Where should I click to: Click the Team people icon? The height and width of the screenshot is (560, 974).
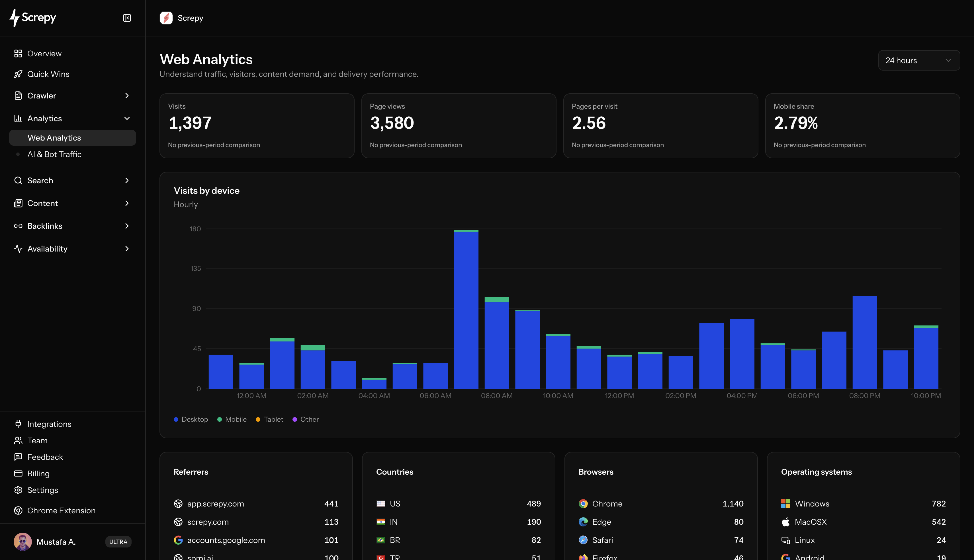pyautogui.click(x=18, y=440)
